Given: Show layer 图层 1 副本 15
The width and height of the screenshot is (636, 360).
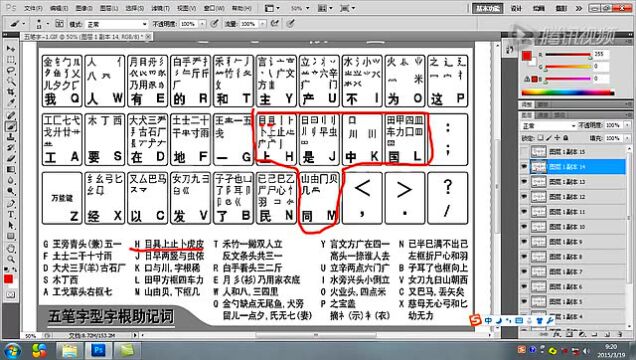Looking at the screenshot, I should coord(524,152).
